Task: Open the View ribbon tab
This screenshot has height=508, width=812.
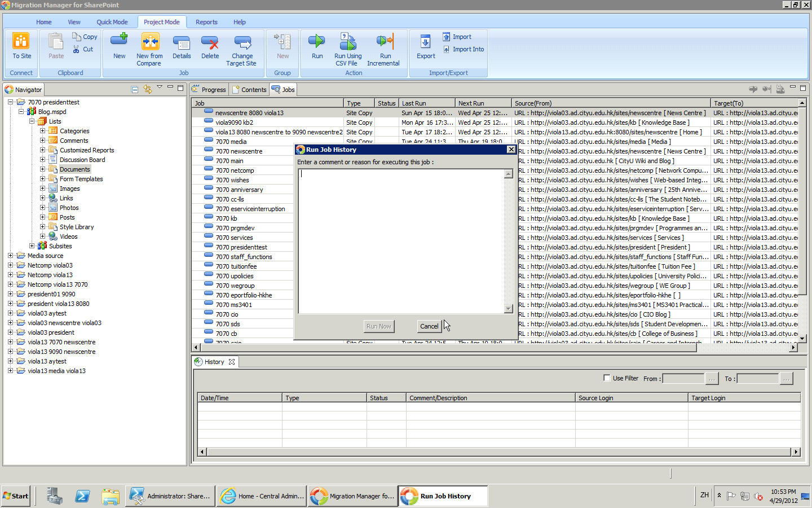Action: pyautogui.click(x=74, y=22)
